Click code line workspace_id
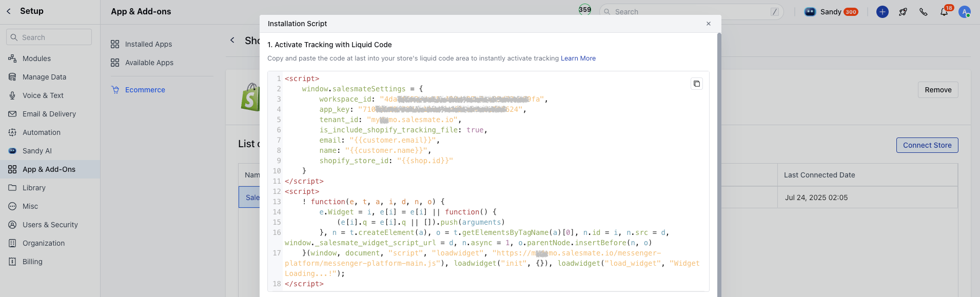 tap(434, 99)
